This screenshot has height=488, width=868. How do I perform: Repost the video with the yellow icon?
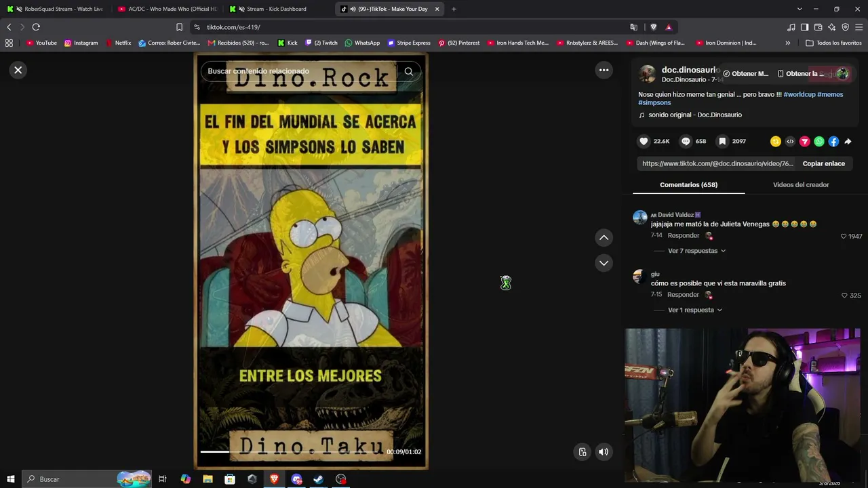tap(776, 142)
